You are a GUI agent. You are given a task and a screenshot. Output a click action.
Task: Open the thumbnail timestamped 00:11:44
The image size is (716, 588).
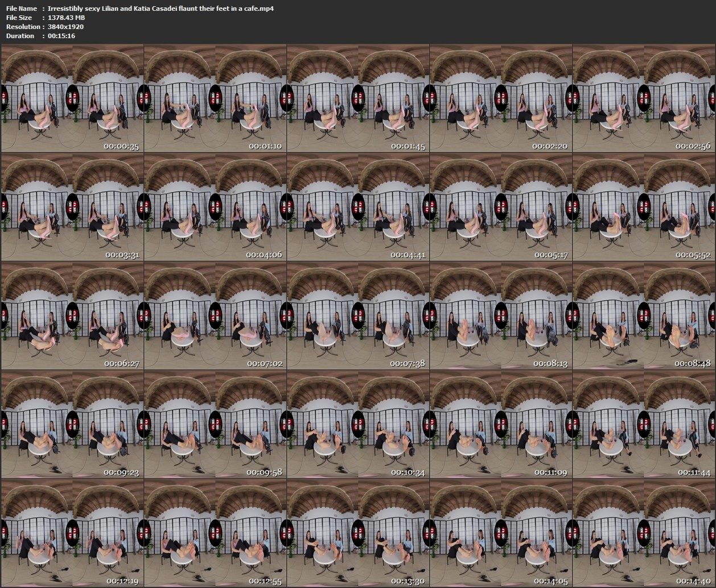[x=644, y=425]
